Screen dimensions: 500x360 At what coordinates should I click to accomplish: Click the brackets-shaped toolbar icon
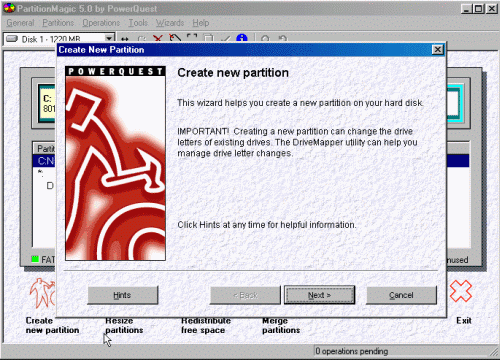[x=192, y=38]
